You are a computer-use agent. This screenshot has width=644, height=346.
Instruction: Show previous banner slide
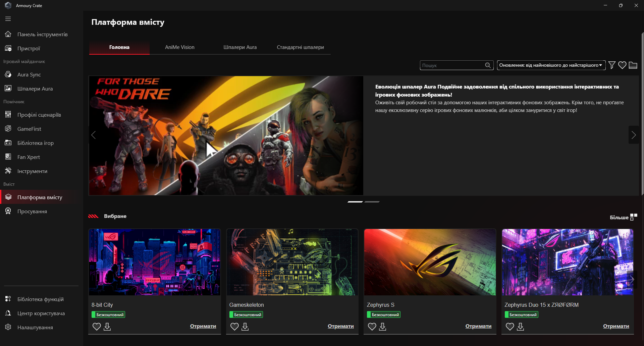[94, 135]
